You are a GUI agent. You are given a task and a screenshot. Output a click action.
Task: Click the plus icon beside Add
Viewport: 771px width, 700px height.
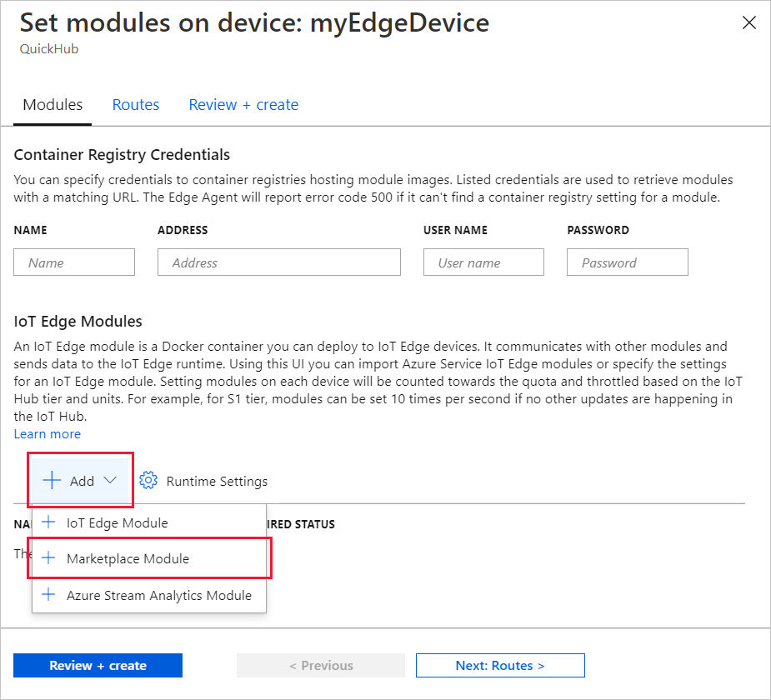(53, 481)
